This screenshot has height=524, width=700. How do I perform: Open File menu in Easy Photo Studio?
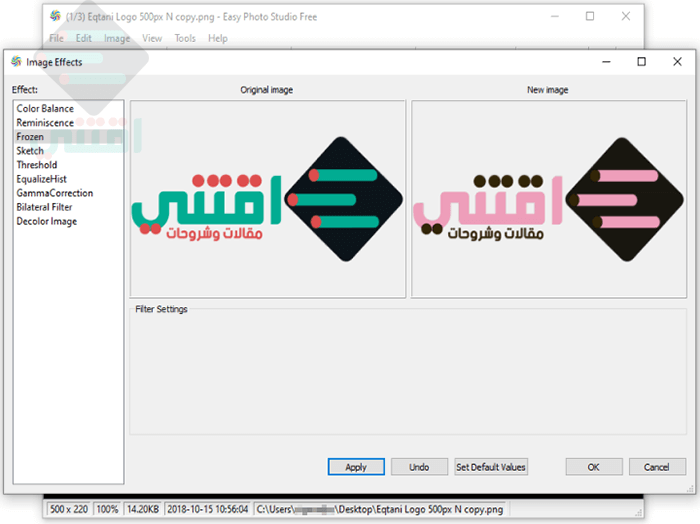point(56,38)
